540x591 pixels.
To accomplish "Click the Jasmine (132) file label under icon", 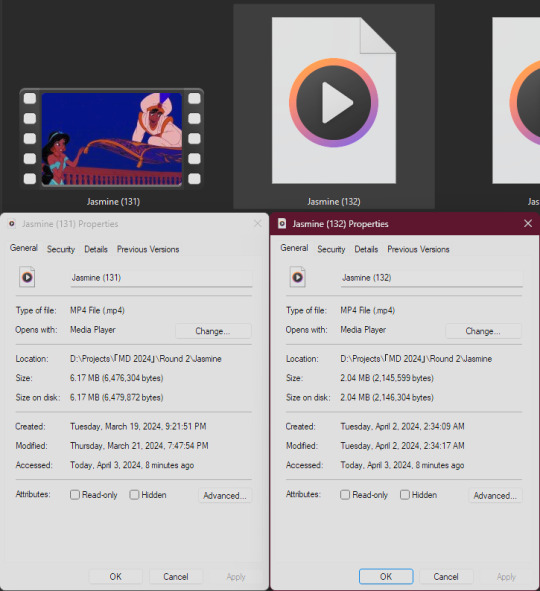I will [334, 202].
